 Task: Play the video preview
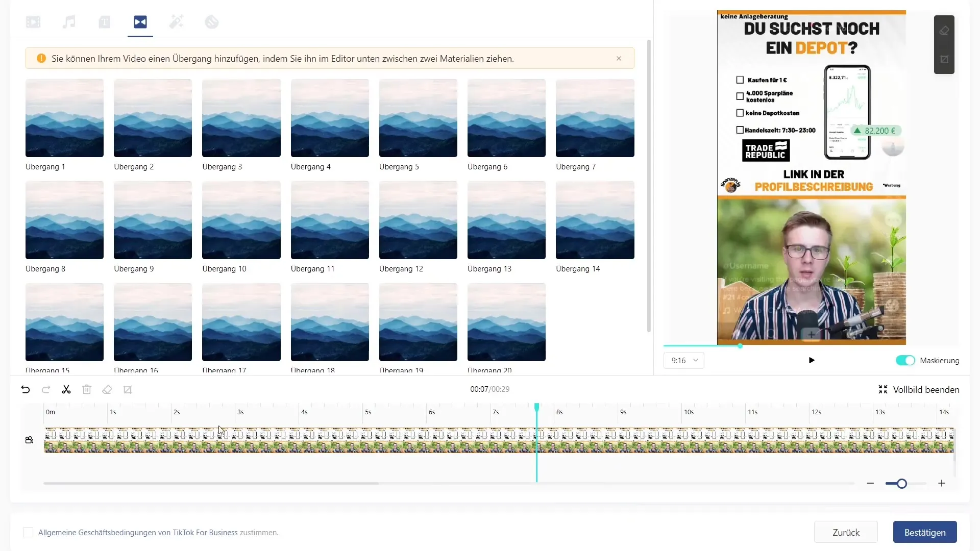click(x=812, y=360)
